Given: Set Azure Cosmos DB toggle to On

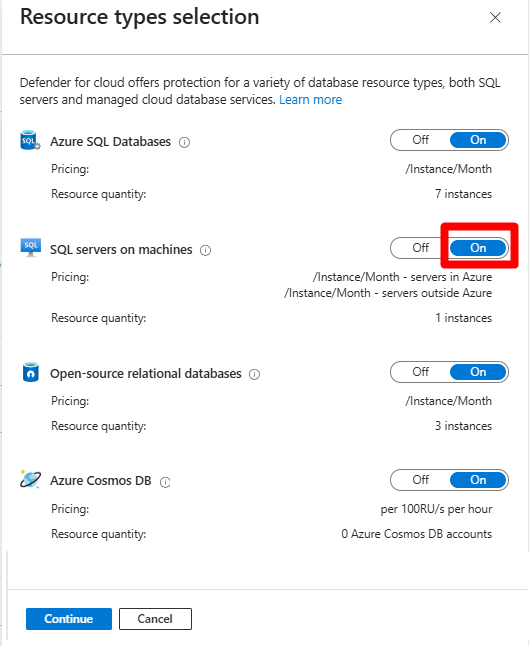Looking at the screenshot, I should (478, 480).
